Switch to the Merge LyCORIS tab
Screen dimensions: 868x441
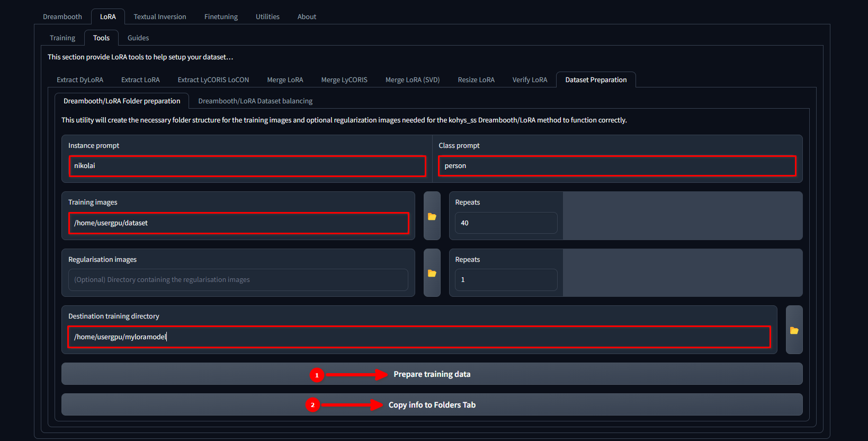click(344, 80)
